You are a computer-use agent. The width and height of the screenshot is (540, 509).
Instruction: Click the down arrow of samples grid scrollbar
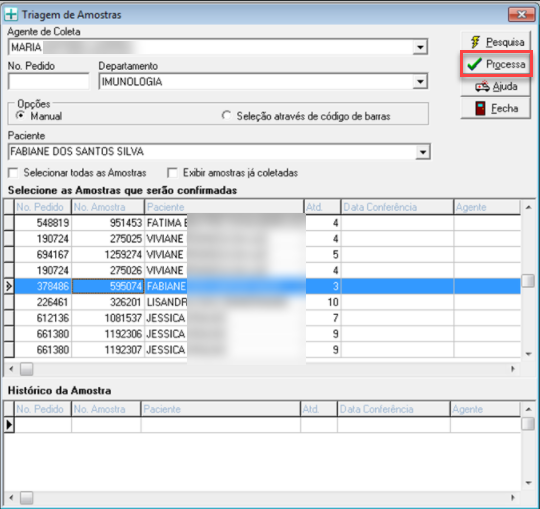coord(528,354)
